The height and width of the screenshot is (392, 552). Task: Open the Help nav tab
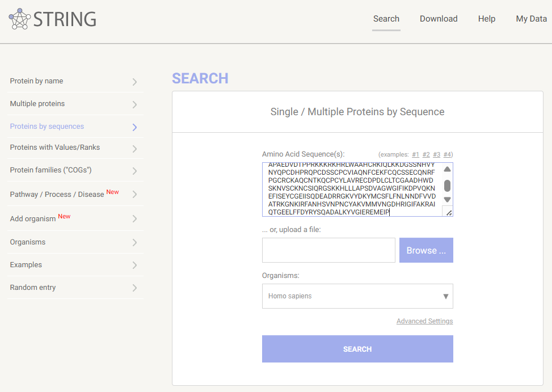pos(487,19)
